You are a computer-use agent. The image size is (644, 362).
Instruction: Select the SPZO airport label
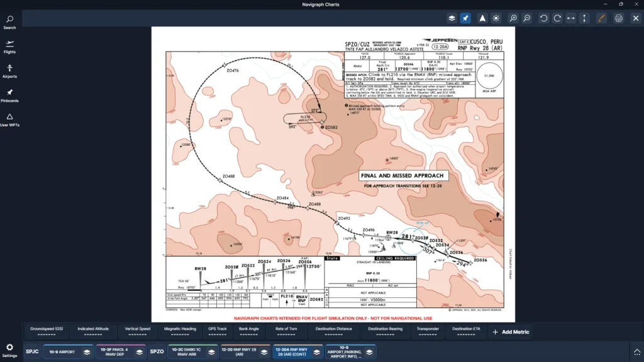pyautogui.click(x=157, y=352)
